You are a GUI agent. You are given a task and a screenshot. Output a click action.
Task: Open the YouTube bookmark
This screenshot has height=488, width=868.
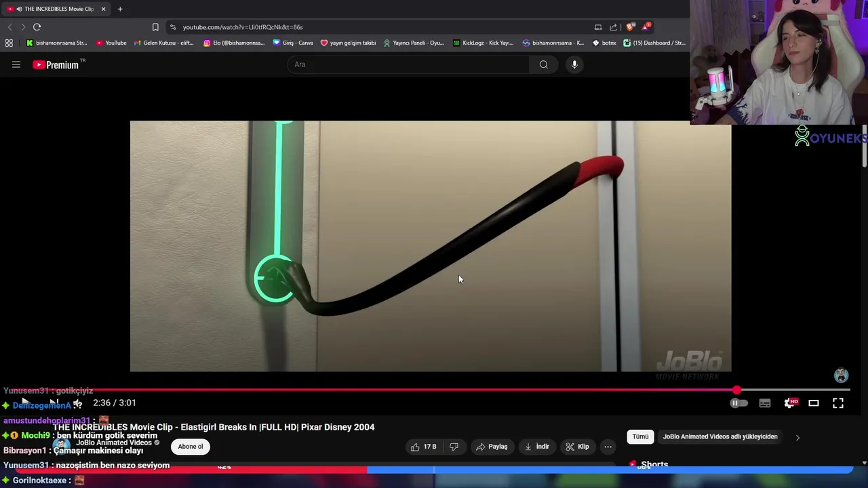pyautogui.click(x=111, y=43)
